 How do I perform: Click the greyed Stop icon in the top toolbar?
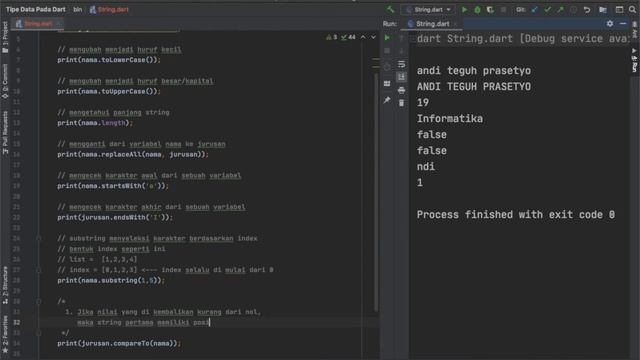pos(503,9)
